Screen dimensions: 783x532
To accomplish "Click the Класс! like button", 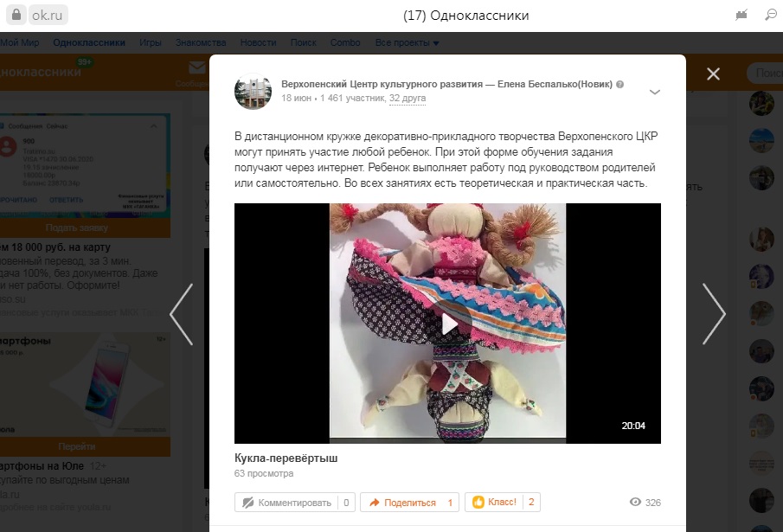I will click(x=503, y=502).
